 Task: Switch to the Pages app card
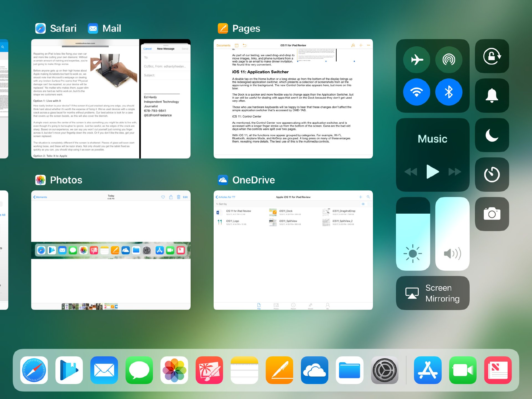(x=293, y=99)
